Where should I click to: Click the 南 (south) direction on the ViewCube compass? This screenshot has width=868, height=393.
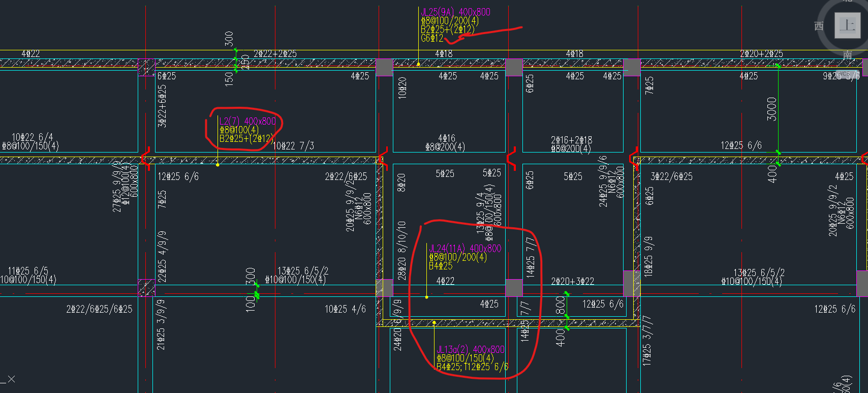click(847, 55)
